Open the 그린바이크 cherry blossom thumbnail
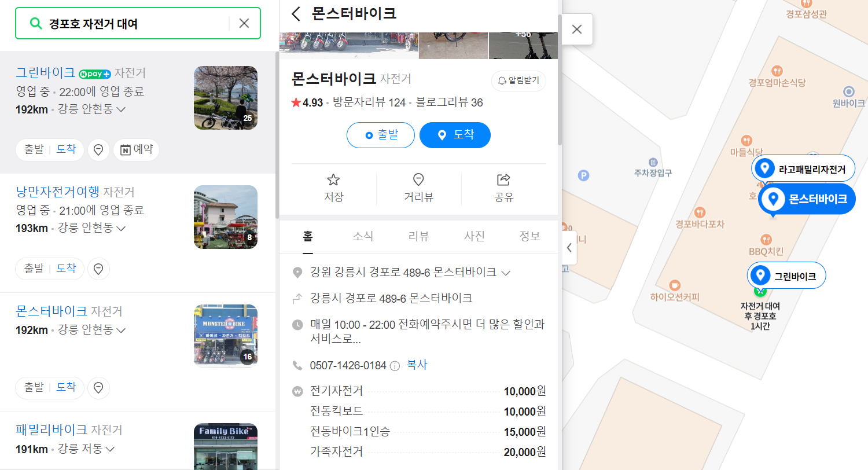Screen dimensions: 868x470 pos(226,97)
